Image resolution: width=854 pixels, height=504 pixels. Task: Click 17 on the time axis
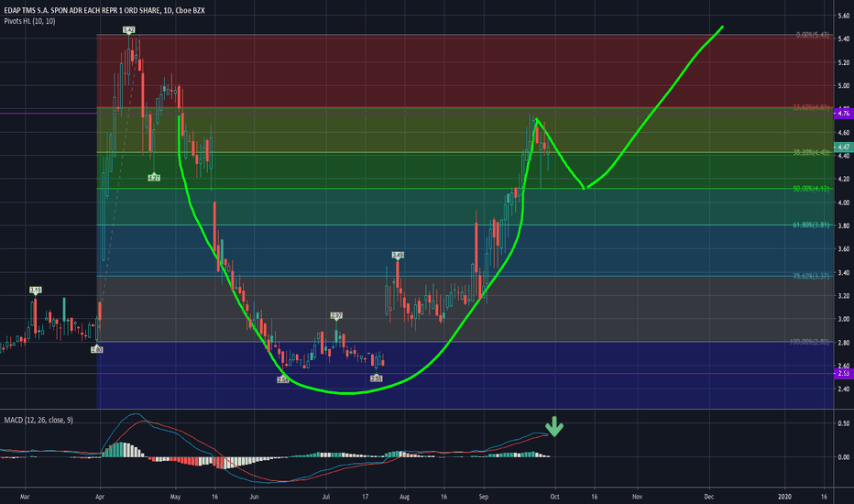pyautogui.click(x=366, y=497)
